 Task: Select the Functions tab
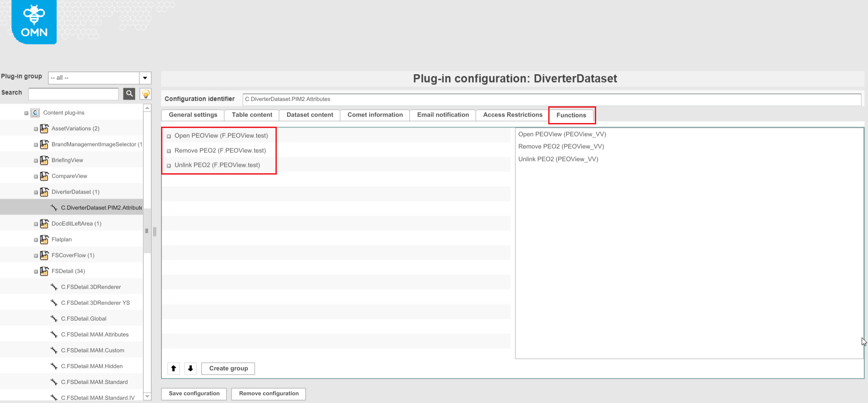tap(571, 115)
